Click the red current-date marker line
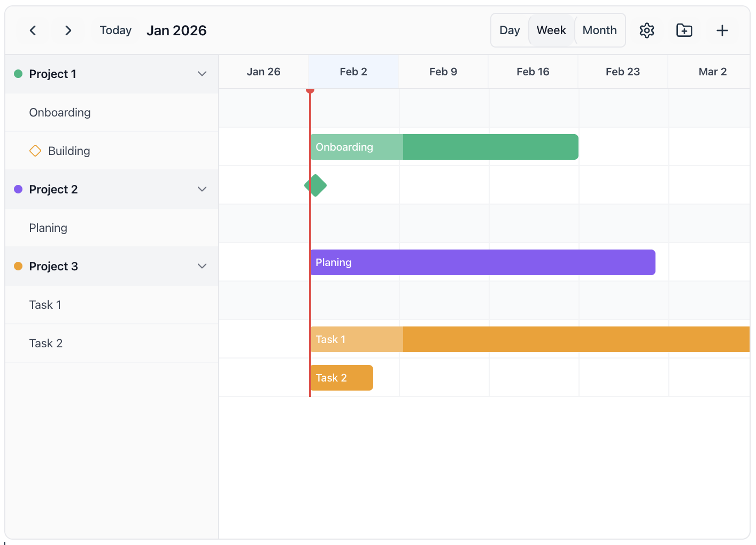The image size is (756, 545). (x=310, y=240)
